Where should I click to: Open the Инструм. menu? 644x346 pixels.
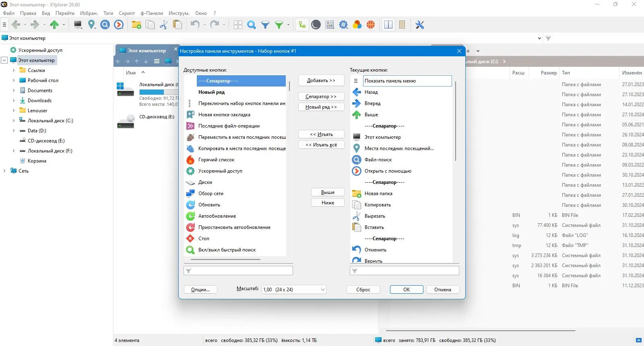pos(179,13)
